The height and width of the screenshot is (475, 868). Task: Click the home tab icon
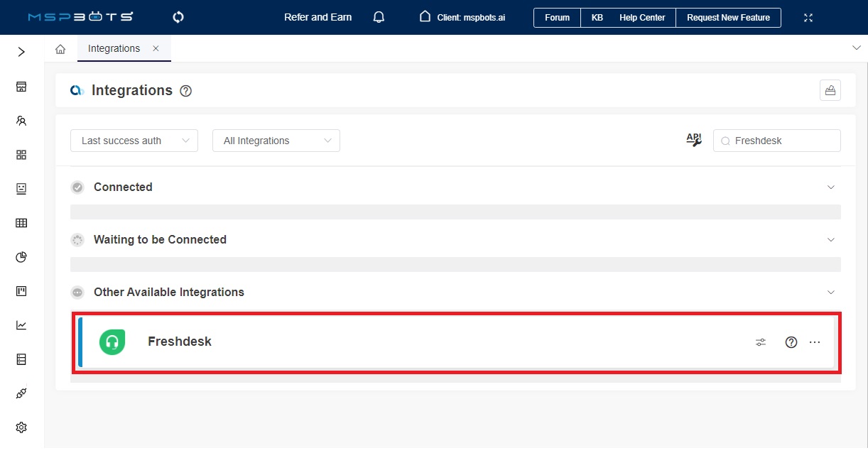[x=60, y=48]
